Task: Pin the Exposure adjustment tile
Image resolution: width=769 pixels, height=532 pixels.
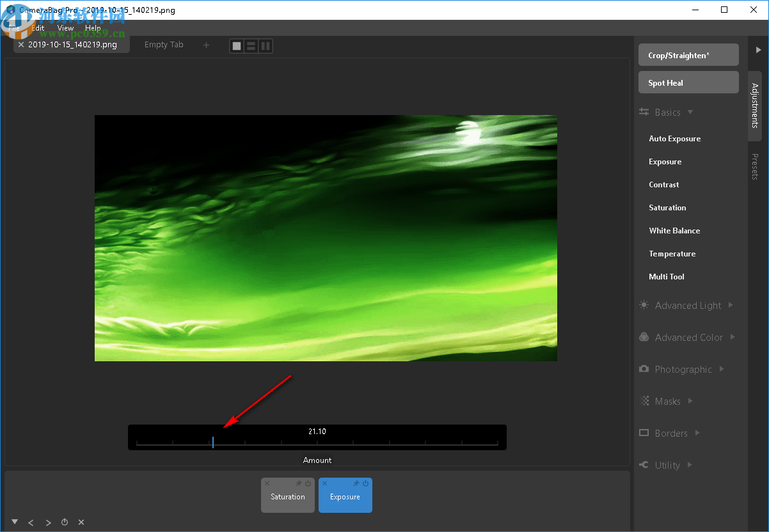Action: point(356,483)
